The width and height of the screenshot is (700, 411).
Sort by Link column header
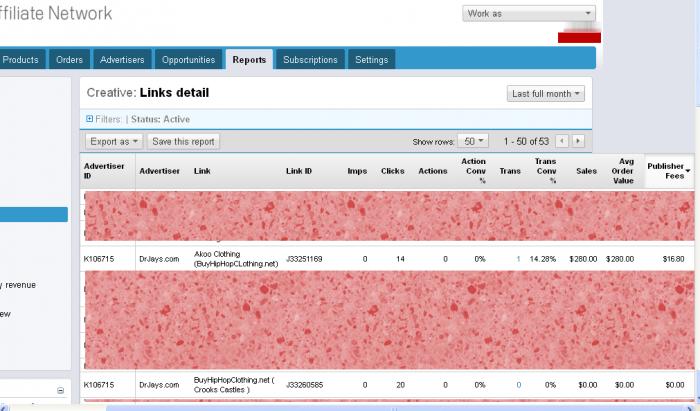pyautogui.click(x=202, y=171)
